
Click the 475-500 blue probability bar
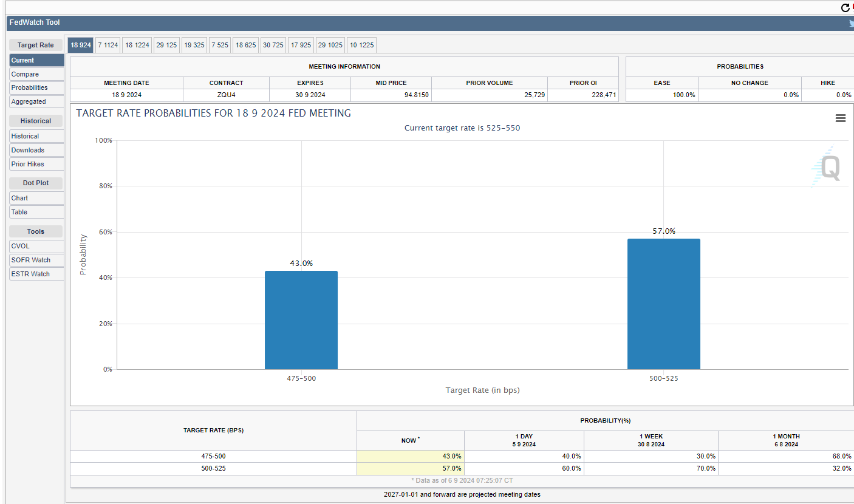(x=301, y=320)
